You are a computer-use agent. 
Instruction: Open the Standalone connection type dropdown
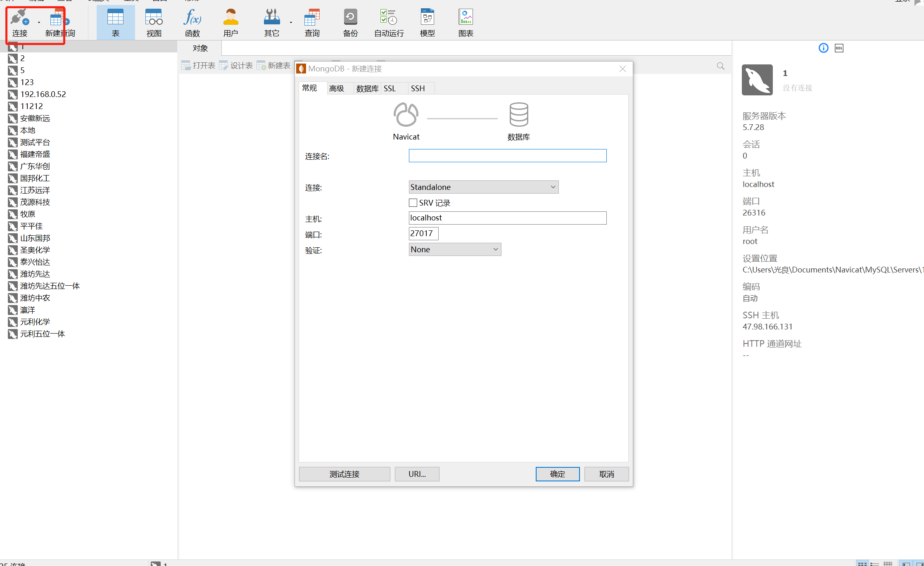point(484,187)
